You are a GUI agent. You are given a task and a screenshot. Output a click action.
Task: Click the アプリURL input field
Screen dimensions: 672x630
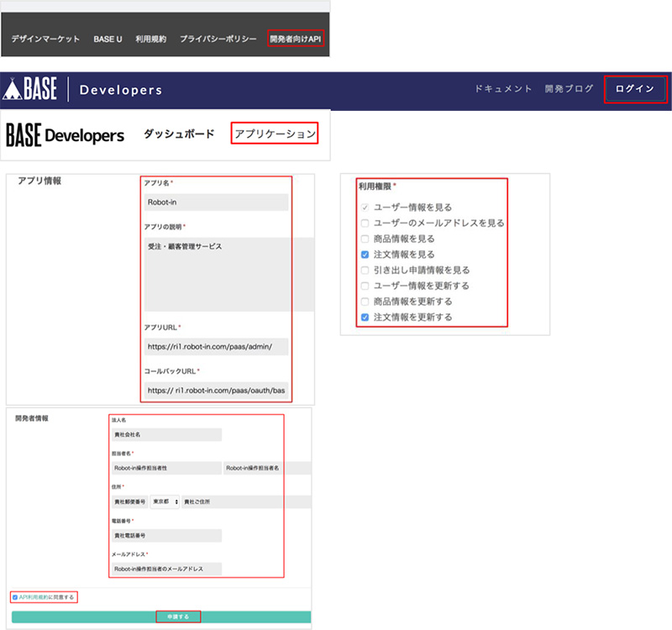(x=216, y=347)
